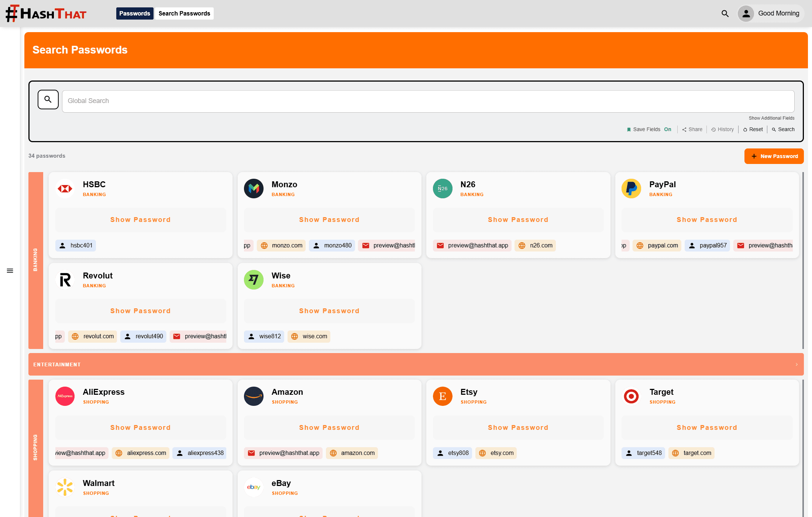This screenshot has width=812, height=517.
Task: Show Password for HSBC
Action: click(141, 220)
